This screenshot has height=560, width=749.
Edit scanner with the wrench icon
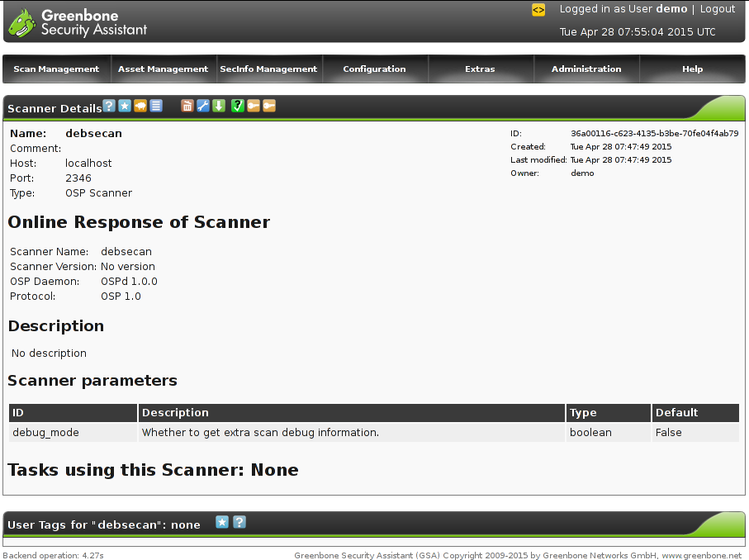[203, 106]
